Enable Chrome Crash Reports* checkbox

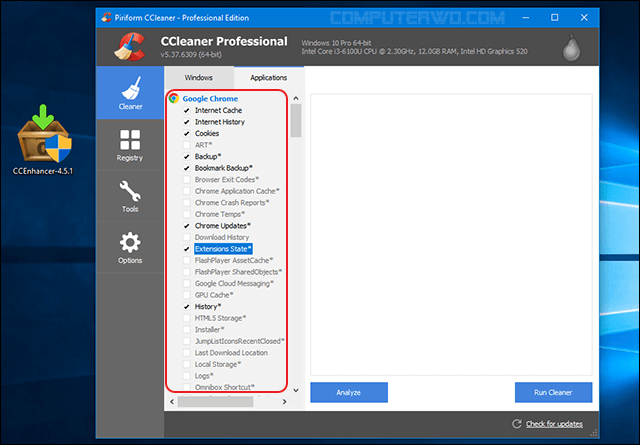pos(187,202)
